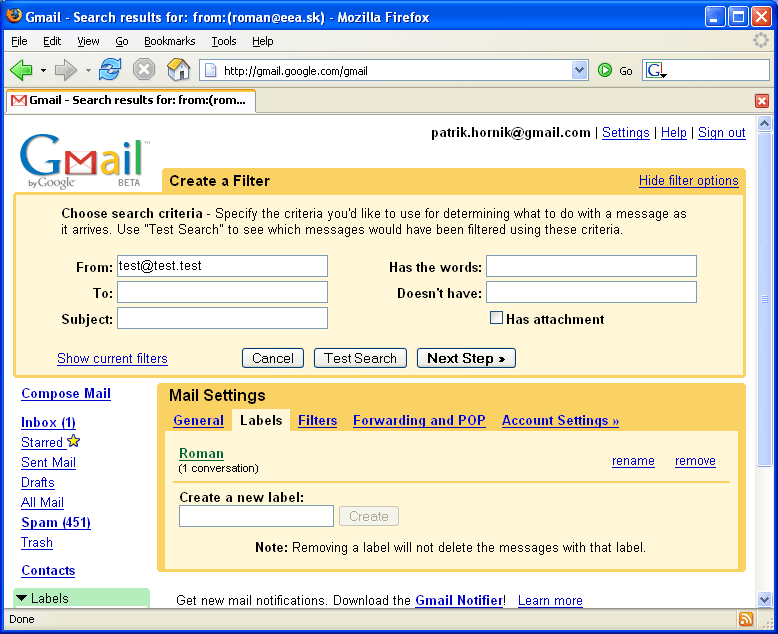Click the star icon next to Starred
Image resolution: width=778 pixels, height=634 pixels.
[x=74, y=442]
